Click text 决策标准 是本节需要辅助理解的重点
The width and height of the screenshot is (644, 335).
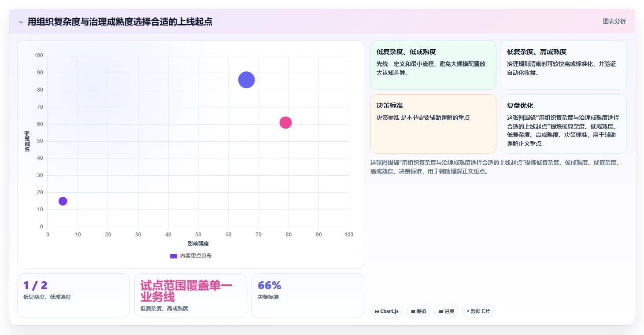tap(423, 118)
